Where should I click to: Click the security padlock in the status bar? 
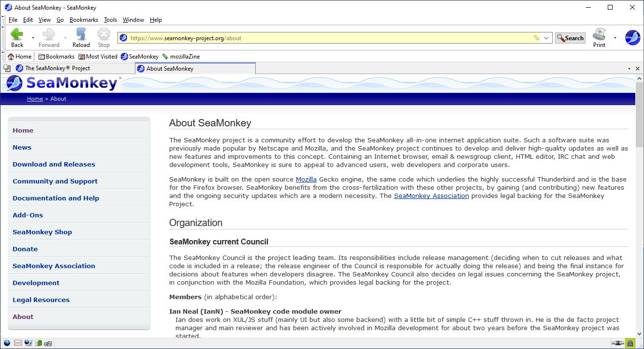pos(630,343)
